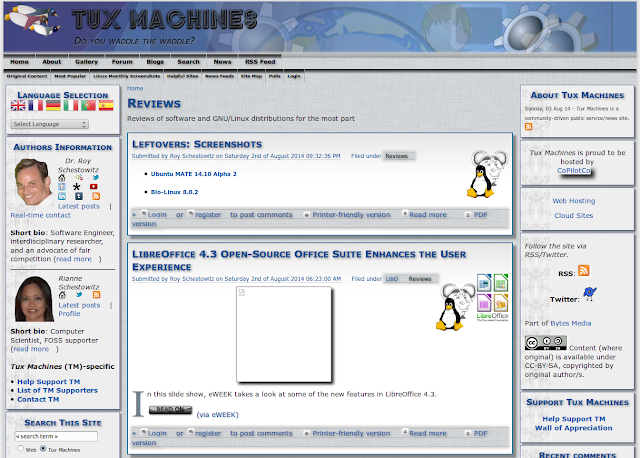Viewport: 640px width, 458px height.
Task: Open Site Map in secondary menu
Action: (x=251, y=76)
